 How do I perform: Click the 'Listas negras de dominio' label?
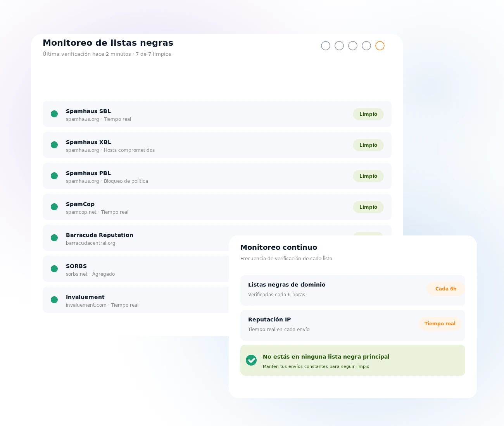(287, 285)
